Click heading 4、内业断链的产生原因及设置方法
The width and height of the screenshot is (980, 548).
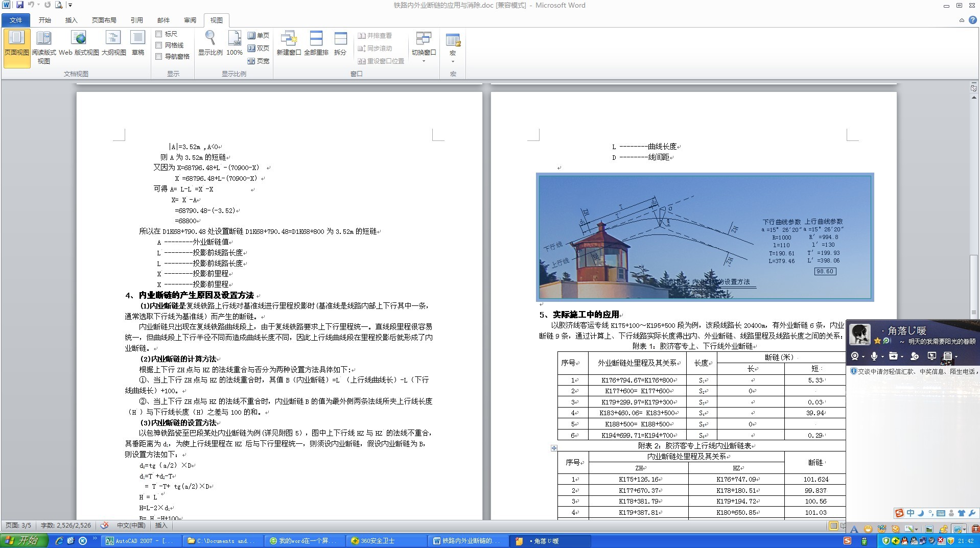pos(190,295)
